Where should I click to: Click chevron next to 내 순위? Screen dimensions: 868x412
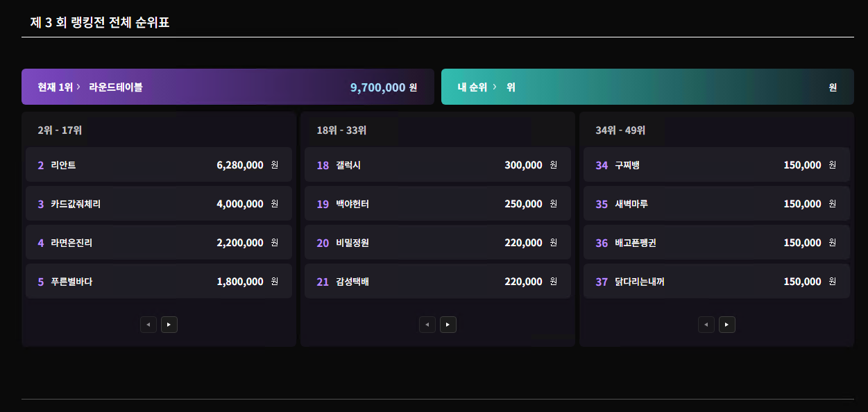point(495,87)
